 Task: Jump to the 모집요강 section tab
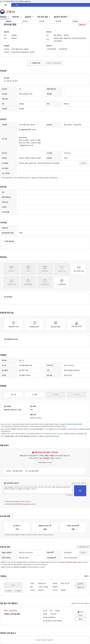(x=8, y=22)
